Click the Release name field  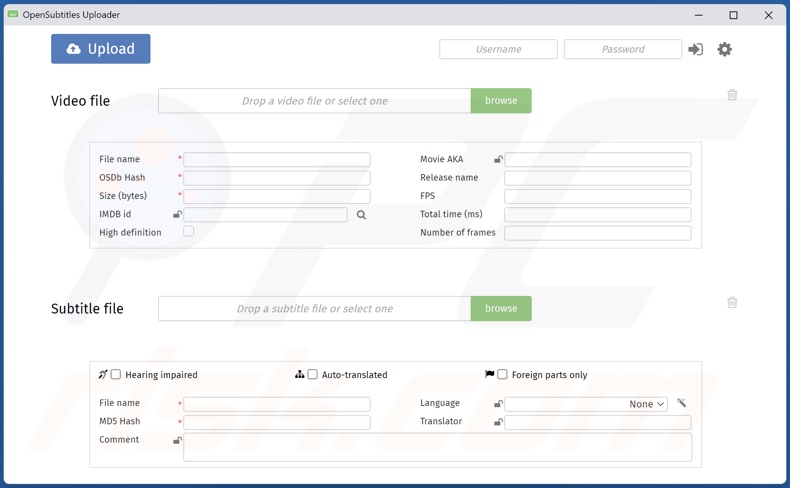click(x=598, y=178)
